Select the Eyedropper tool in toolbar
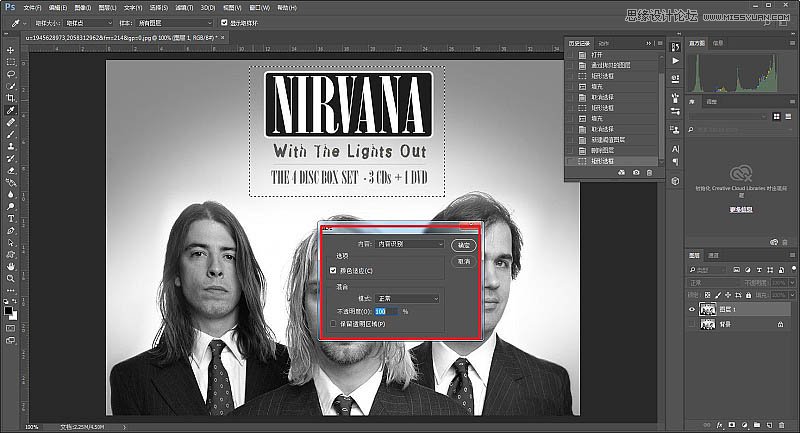Image resolution: width=800 pixels, height=433 pixels. tap(11, 110)
